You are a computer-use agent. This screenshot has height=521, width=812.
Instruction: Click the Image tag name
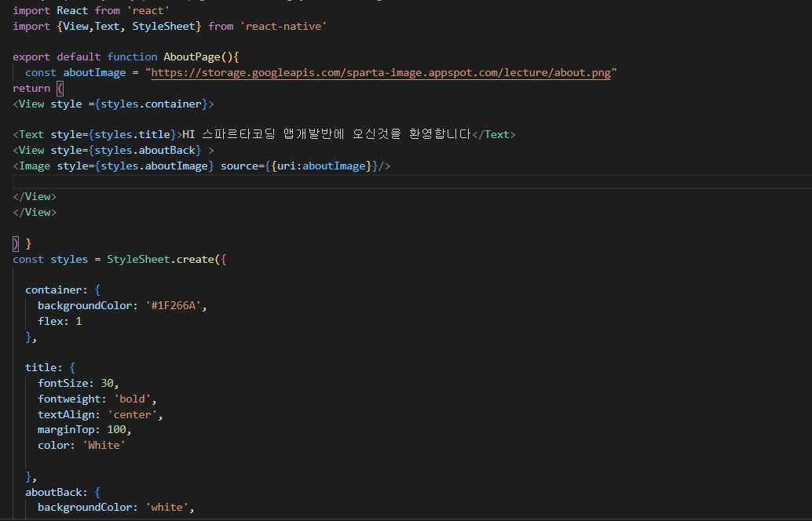click(35, 166)
